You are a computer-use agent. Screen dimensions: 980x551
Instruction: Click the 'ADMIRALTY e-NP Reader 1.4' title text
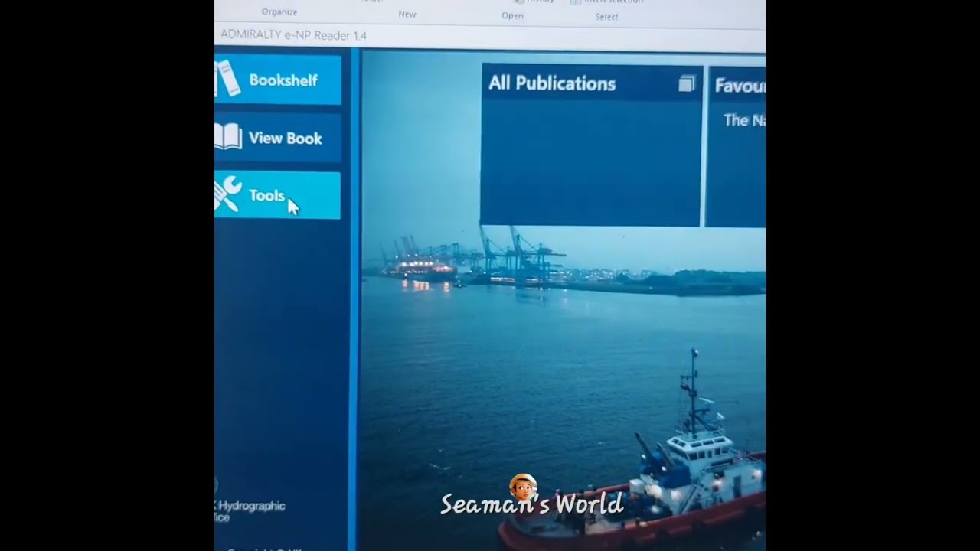pyautogui.click(x=293, y=35)
